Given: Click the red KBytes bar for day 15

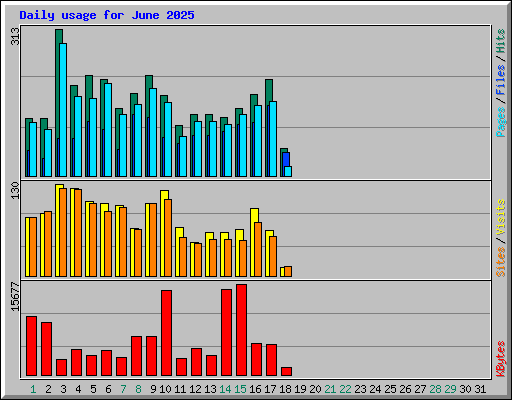Looking at the screenshot, I should click(242, 330).
